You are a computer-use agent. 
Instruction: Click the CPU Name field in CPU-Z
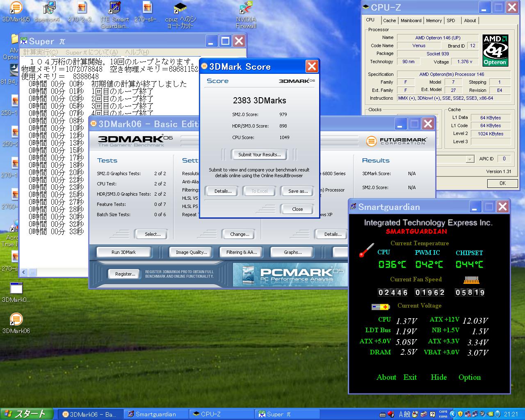(x=438, y=38)
